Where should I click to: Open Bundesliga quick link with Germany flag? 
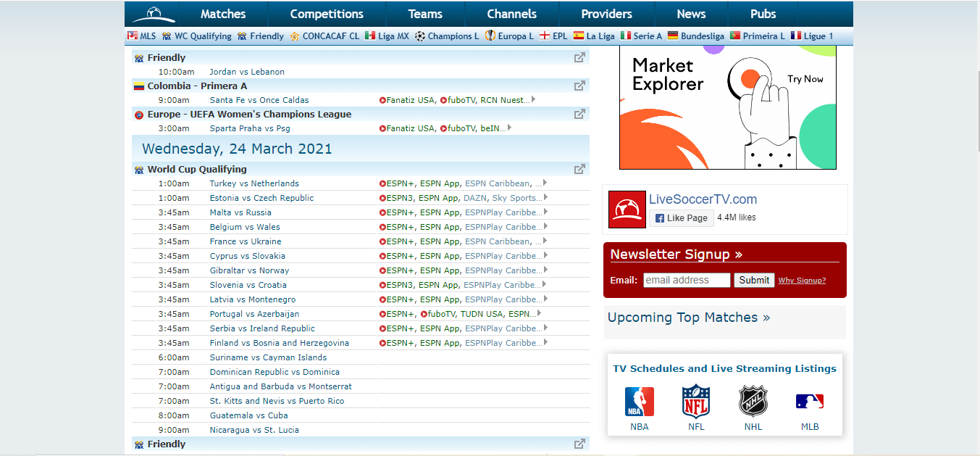click(696, 36)
